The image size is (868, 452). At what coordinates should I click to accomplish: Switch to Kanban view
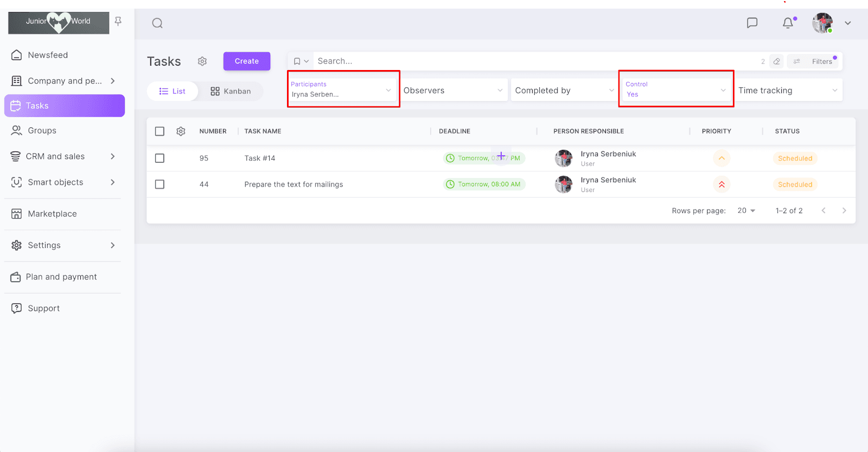[x=231, y=91]
